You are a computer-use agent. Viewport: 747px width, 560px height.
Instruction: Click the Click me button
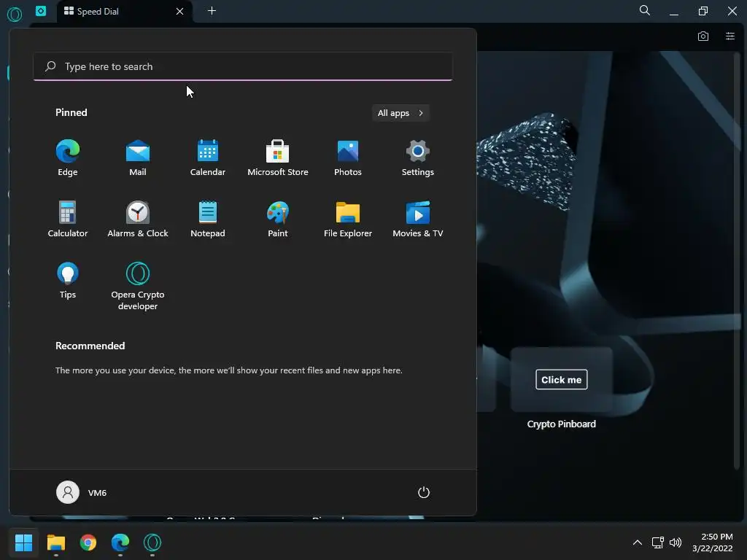pyautogui.click(x=561, y=379)
